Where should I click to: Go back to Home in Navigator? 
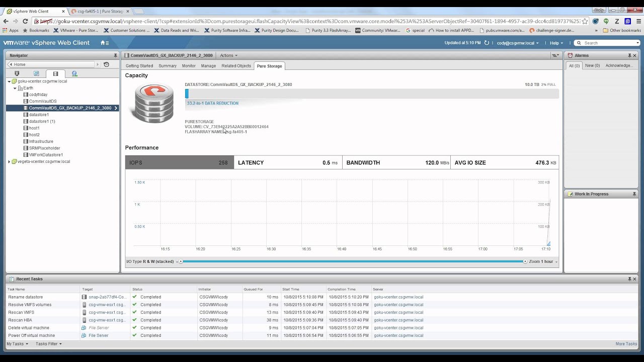pyautogui.click(x=52, y=64)
